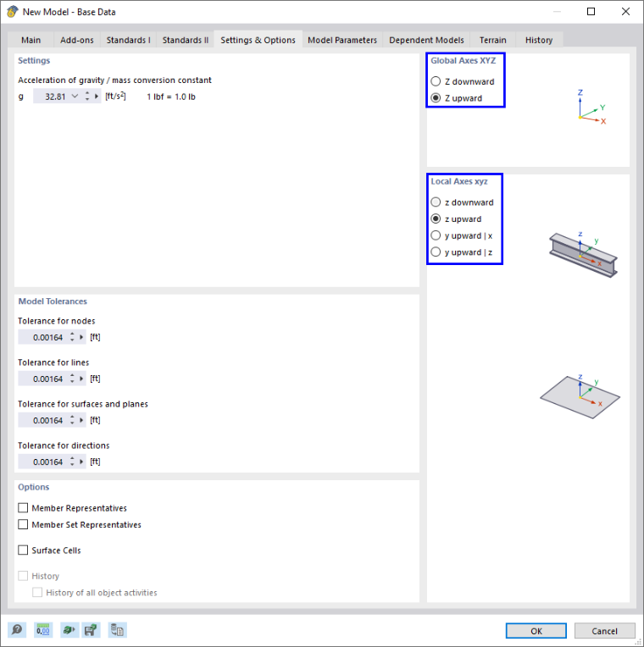The image size is (644, 647).
Task: Click the Cancel button
Action: tap(604, 631)
